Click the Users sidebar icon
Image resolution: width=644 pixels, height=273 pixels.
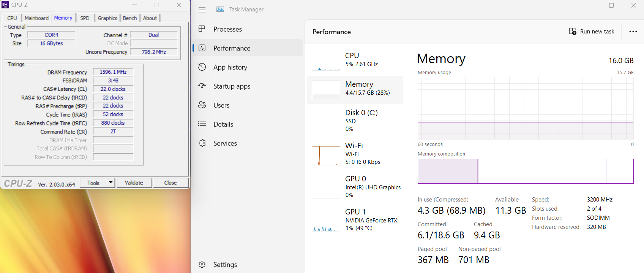tap(202, 105)
